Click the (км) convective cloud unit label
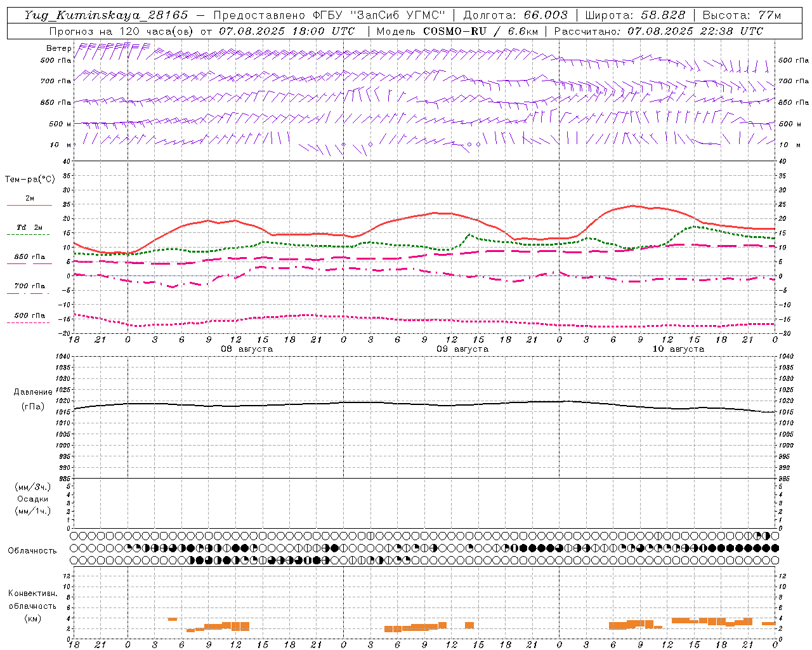 (x=32, y=618)
